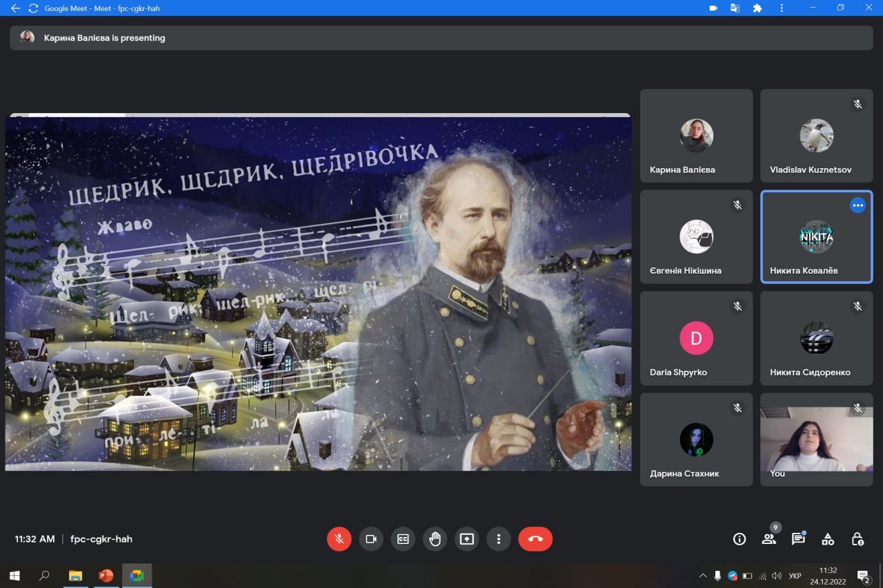
Task: Click the microphone icon in system tray
Action: coord(717,576)
